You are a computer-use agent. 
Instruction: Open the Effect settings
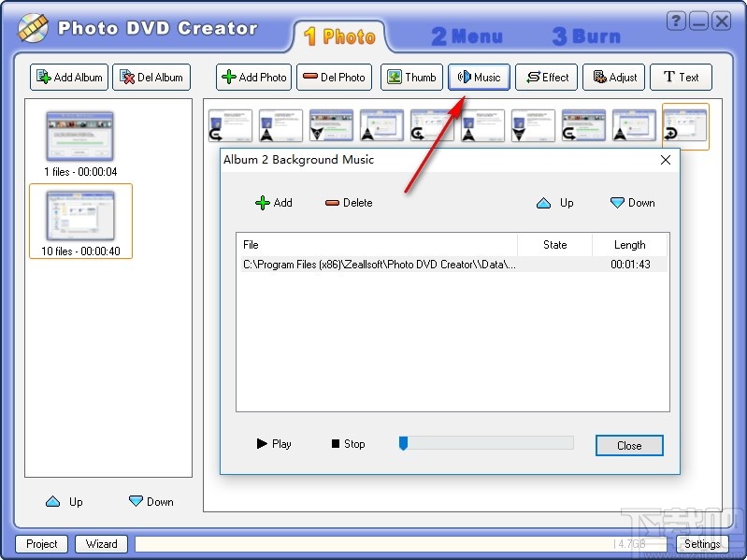coord(546,78)
